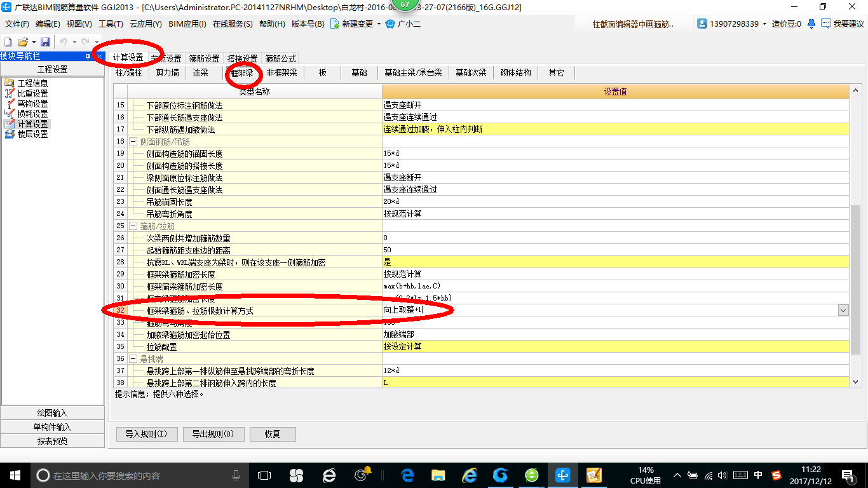Open the 单构件输入 module section
The width and height of the screenshot is (868, 488).
pyautogui.click(x=53, y=427)
